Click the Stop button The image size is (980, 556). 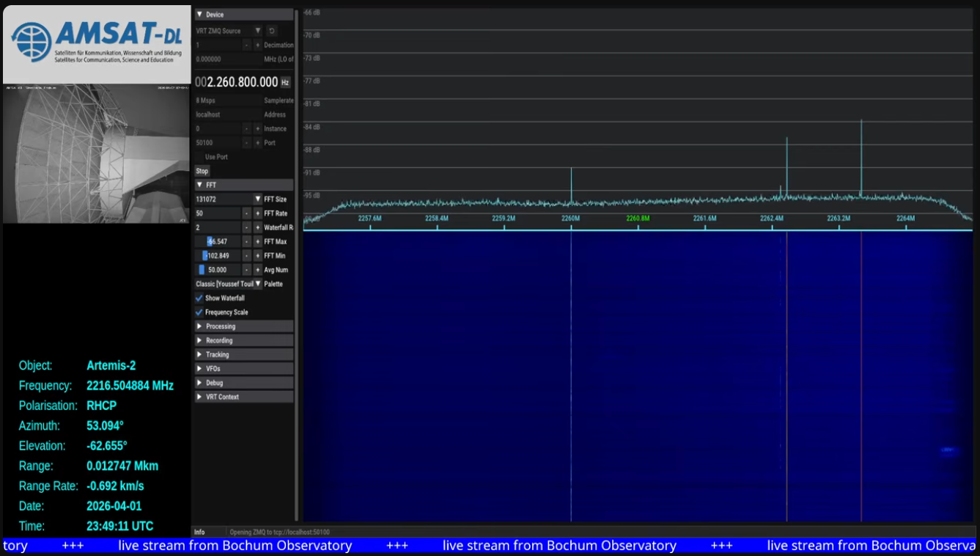202,171
